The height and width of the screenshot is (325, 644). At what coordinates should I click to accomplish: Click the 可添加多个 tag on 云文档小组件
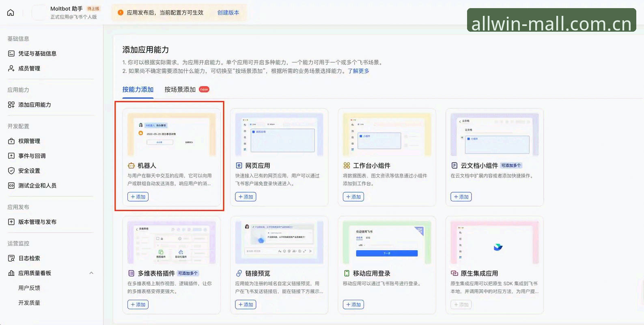511,165
